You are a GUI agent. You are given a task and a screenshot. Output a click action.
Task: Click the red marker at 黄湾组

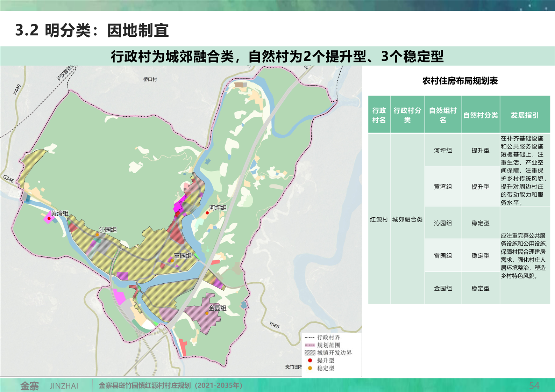[49, 219]
